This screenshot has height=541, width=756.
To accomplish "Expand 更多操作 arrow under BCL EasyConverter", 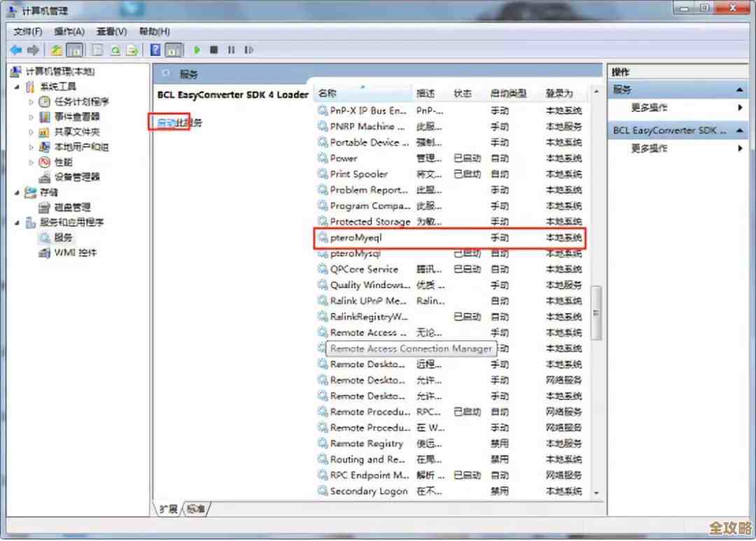I will coord(739,148).
